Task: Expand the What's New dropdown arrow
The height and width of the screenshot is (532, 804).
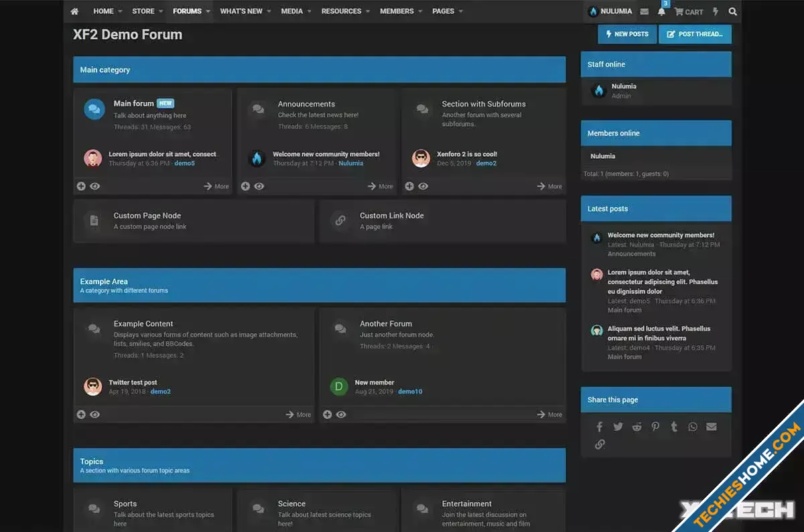Action: [x=269, y=11]
